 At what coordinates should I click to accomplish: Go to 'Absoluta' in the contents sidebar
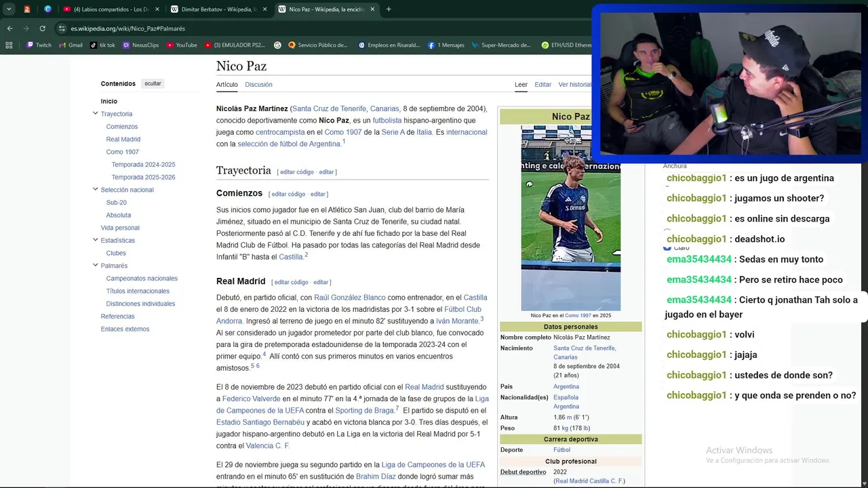pyautogui.click(x=119, y=216)
